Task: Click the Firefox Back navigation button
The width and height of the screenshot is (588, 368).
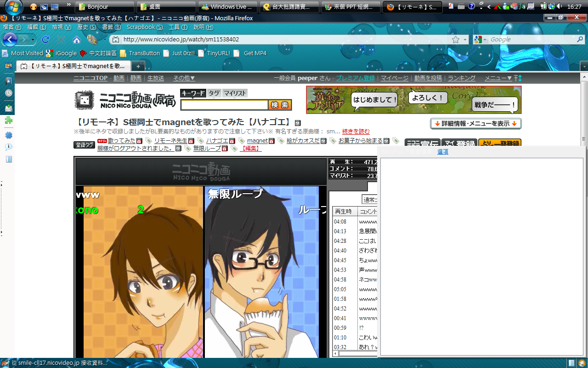Action: (10, 40)
